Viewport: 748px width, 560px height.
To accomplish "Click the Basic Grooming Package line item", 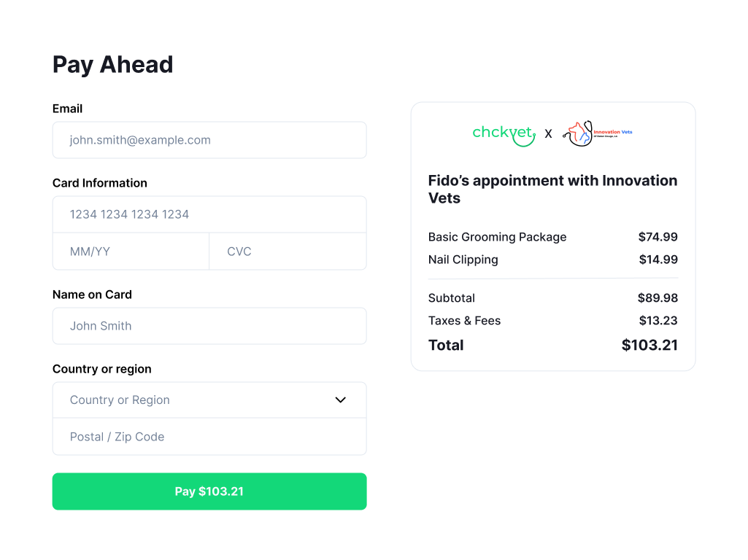I will [497, 237].
